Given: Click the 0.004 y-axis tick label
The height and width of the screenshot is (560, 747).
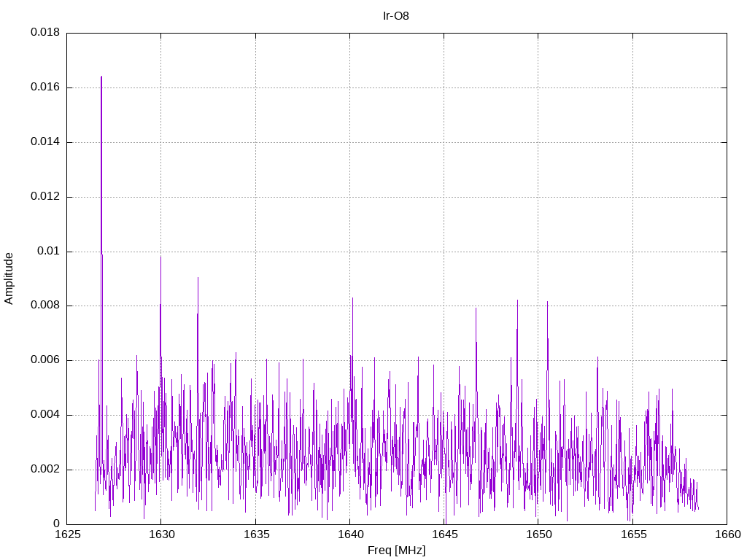Looking at the screenshot, I should click(45, 415).
